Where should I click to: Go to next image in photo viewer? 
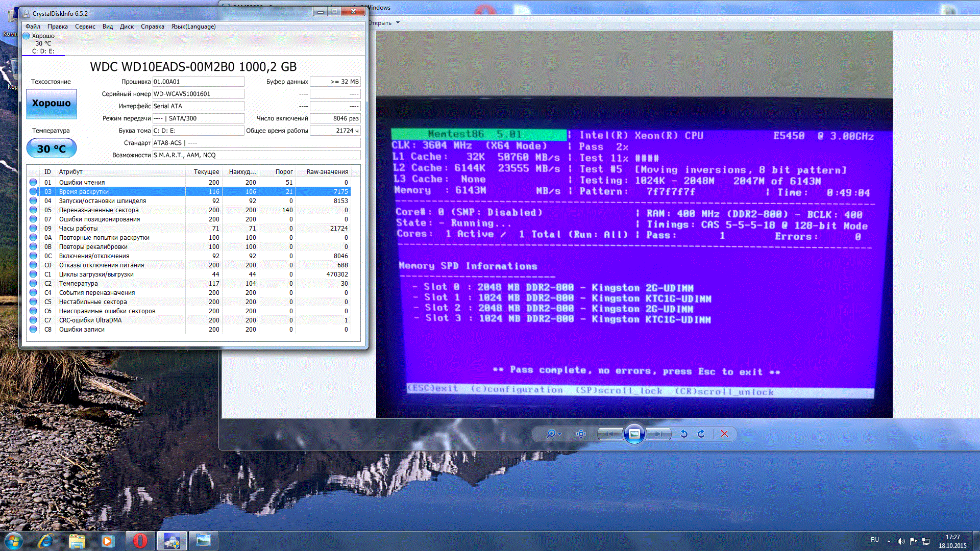point(659,434)
